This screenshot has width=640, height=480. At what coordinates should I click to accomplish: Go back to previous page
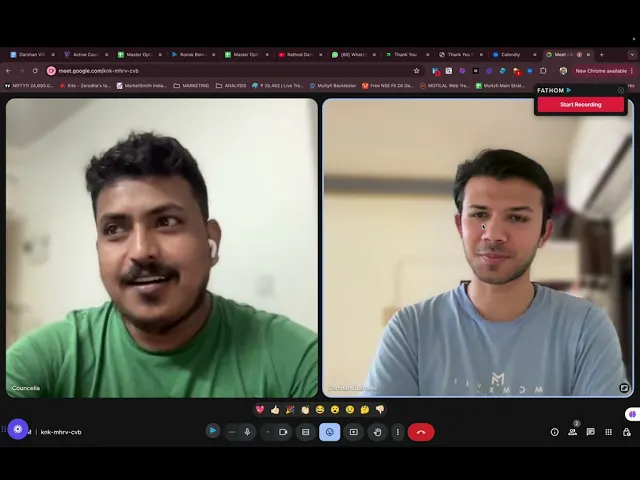pos(9,71)
